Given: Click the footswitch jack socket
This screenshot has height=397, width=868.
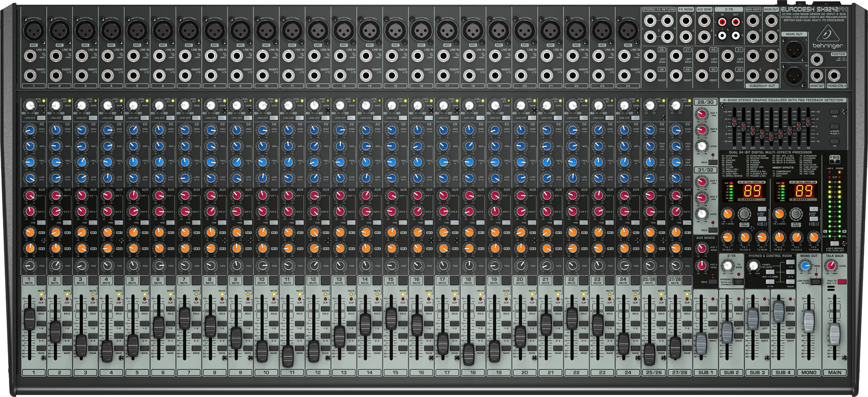Looking at the screenshot, I should pyautogui.click(x=817, y=59).
